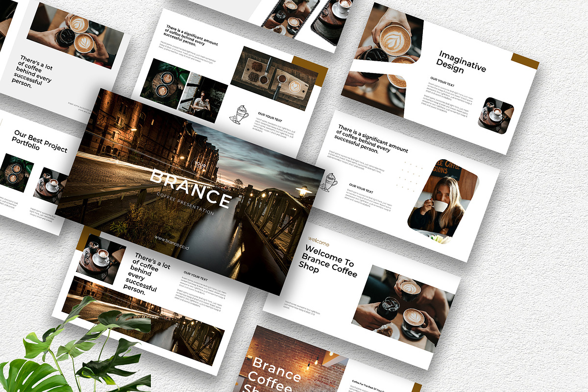Click OUR YOUR TEXT label on woman slide
The height and width of the screenshot is (392, 588).
tap(362, 188)
